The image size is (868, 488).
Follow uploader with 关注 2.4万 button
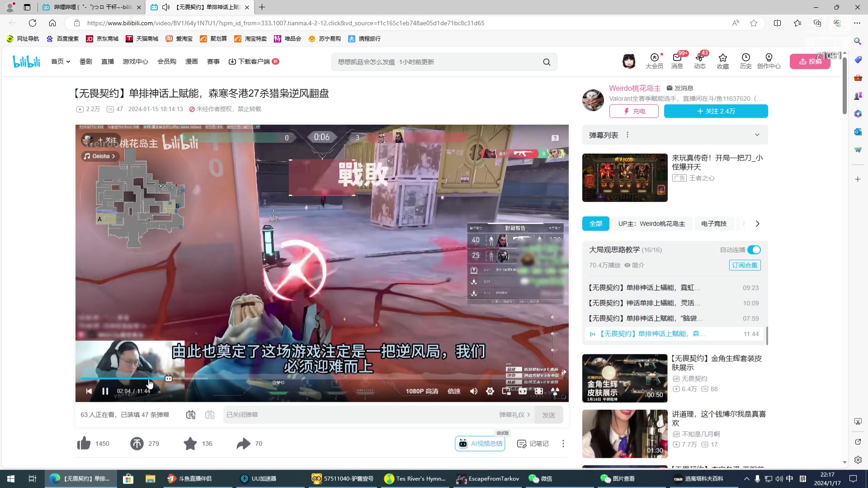point(716,111)
